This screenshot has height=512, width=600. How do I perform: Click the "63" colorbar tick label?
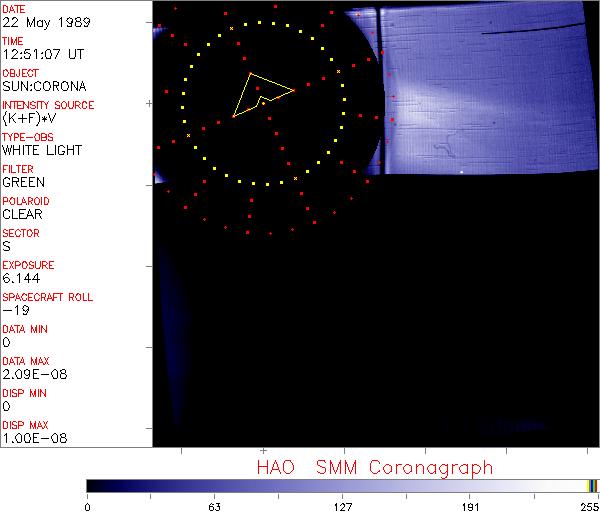coord(213,505)
